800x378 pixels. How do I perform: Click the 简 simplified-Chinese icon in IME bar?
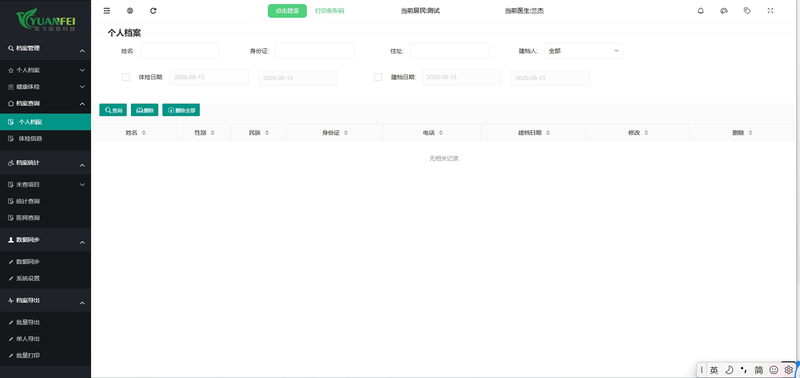click(x=759, y=370)
